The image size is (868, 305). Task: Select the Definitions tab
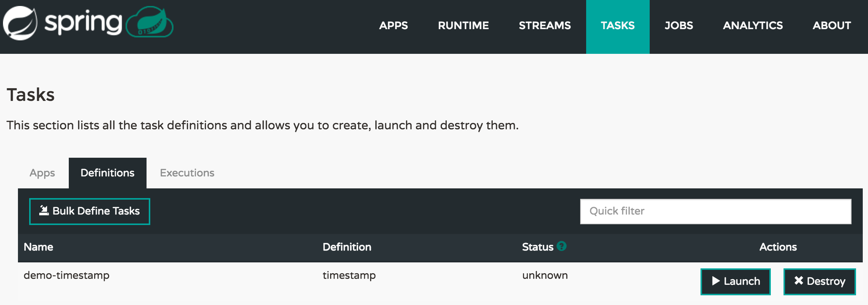(108, 173)
